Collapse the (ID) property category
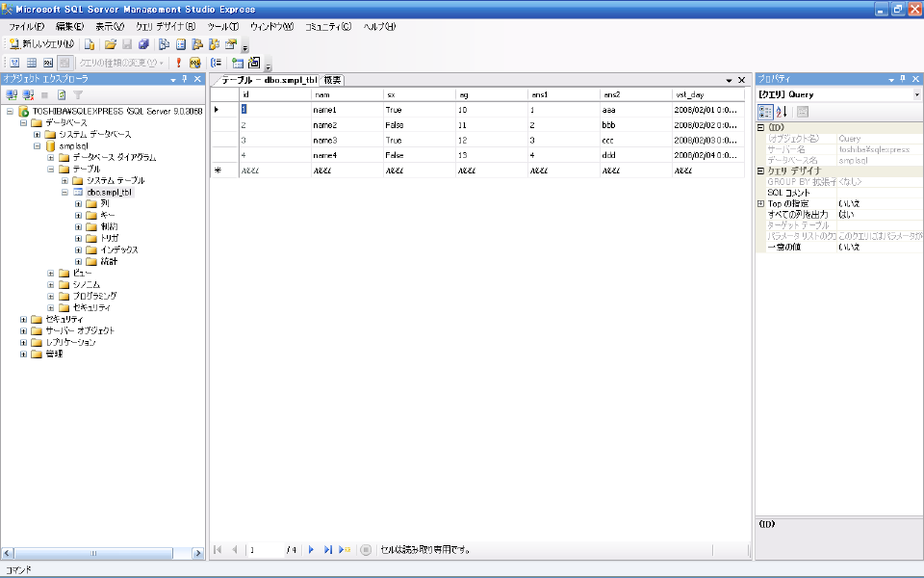The width and height of the screenshot is (924, 578). (760, 127)
